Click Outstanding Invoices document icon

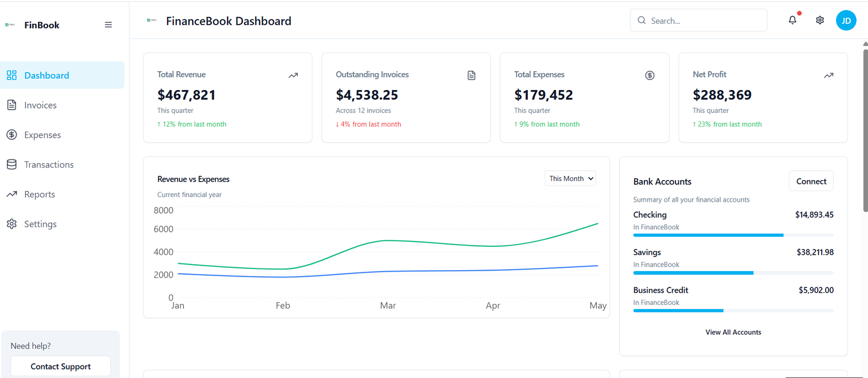(x=471, y=75)
